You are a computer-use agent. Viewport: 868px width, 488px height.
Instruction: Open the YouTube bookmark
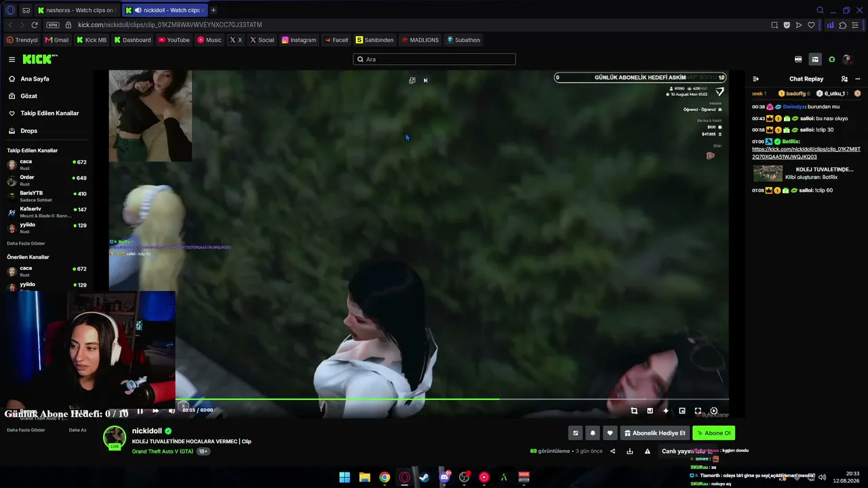174,40
